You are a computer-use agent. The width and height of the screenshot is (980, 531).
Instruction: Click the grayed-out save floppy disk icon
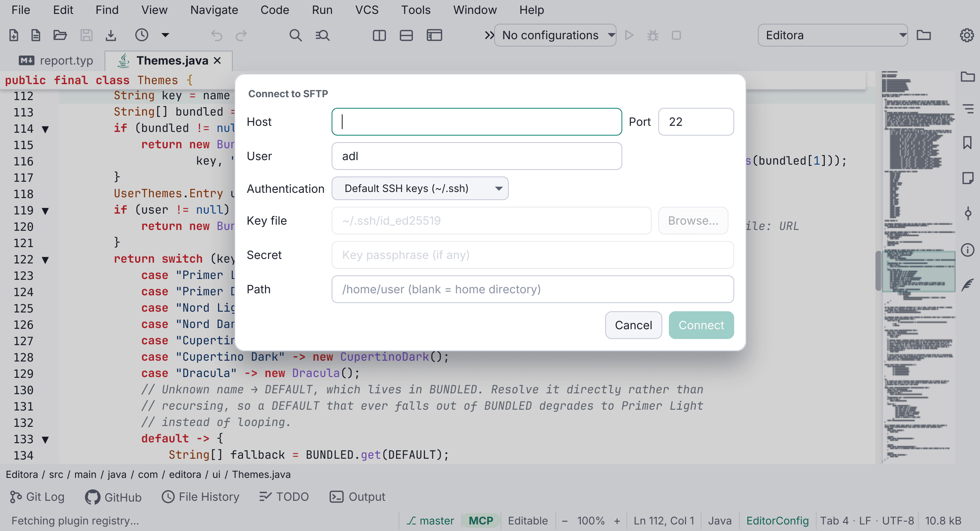86,36
